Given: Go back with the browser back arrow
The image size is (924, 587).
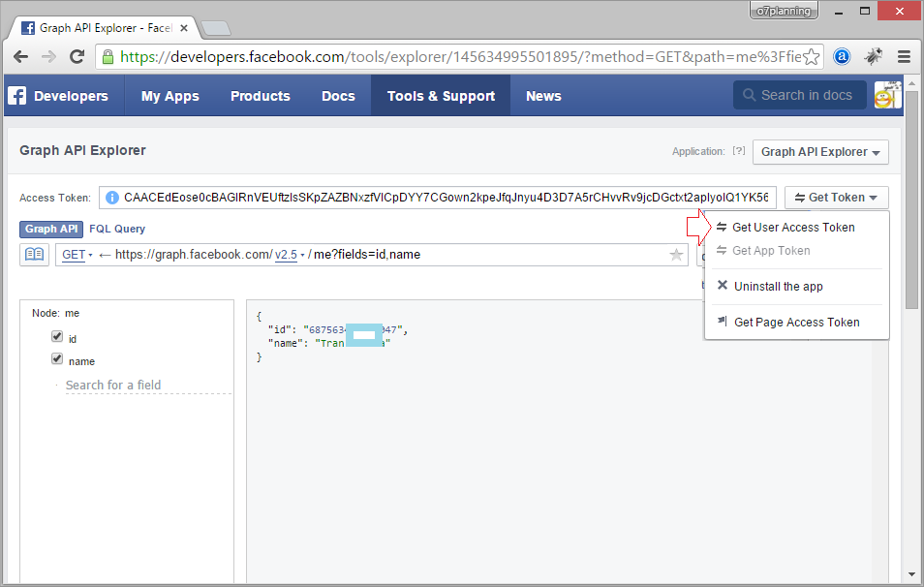Looking at the screenshot, I should click(x=20, y=56).
